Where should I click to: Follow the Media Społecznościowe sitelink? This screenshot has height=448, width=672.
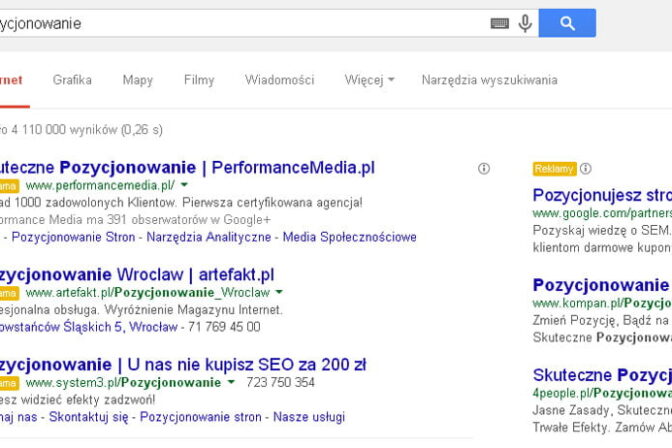(350, 237)
